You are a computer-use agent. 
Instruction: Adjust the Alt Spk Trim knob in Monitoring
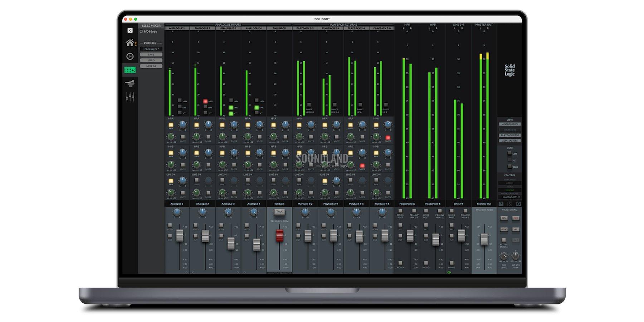516,256
